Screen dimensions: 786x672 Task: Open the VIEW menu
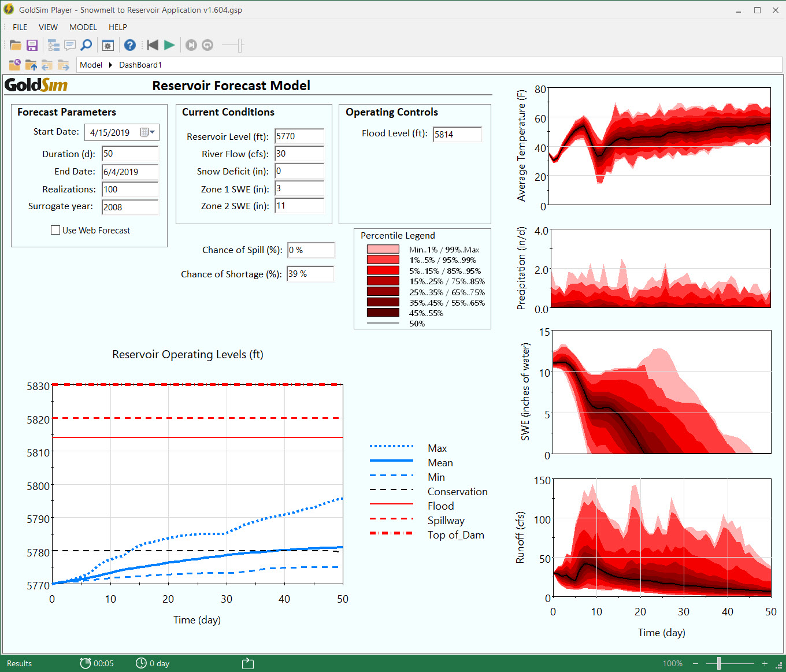coord(48,27)
